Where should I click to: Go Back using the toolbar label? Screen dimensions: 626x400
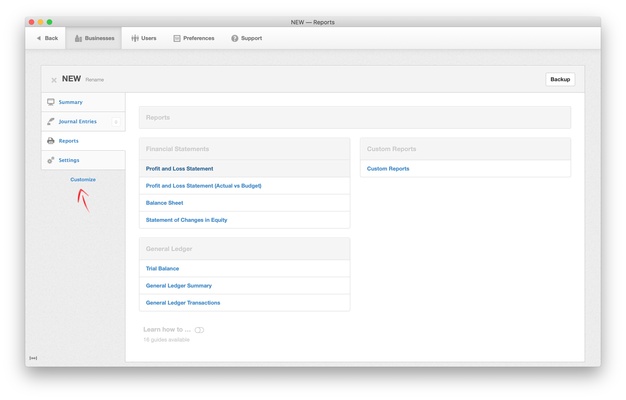point(51,38)
